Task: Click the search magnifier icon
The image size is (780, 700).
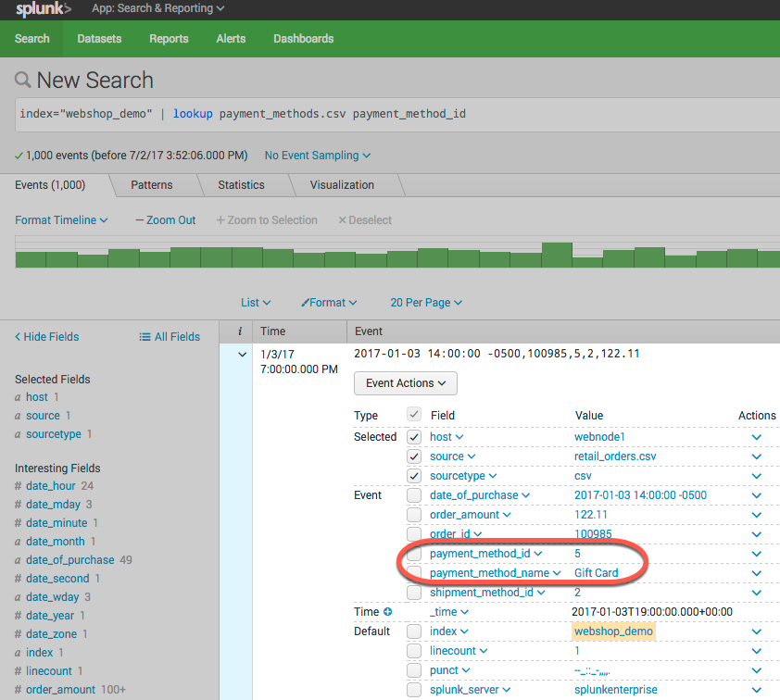Action: pos(23,81)
